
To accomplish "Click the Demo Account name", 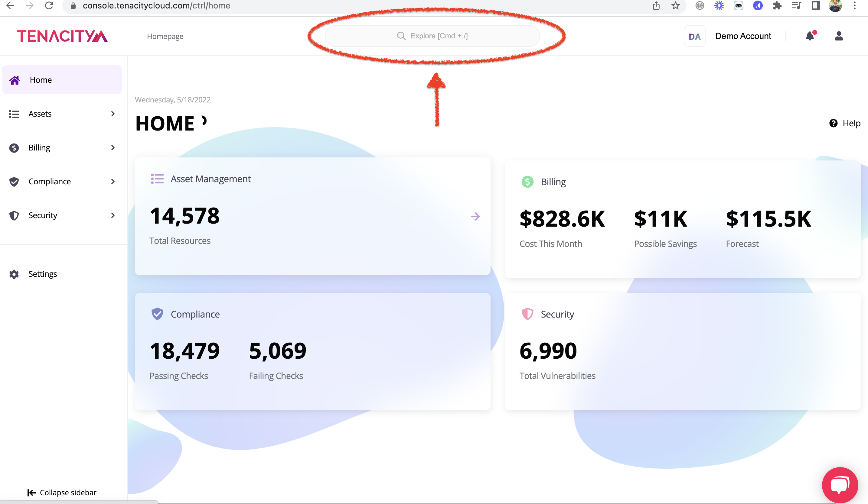I will (743, 36).
